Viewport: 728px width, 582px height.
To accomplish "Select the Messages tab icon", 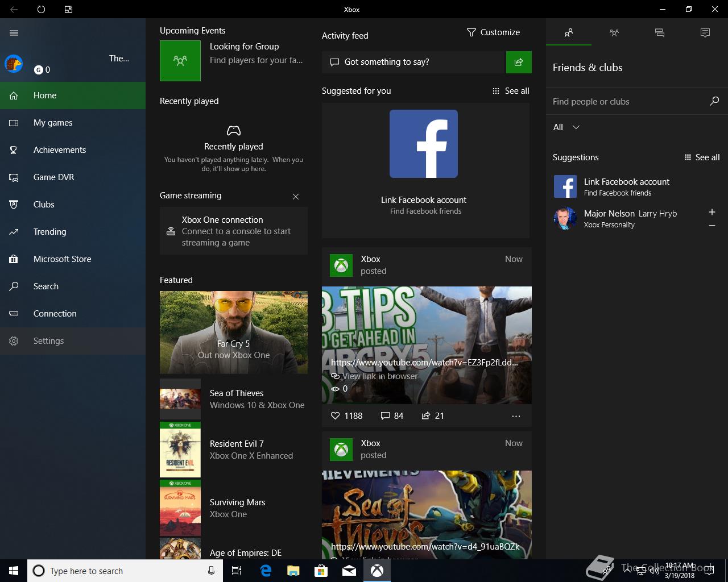I will click(660, 33).
